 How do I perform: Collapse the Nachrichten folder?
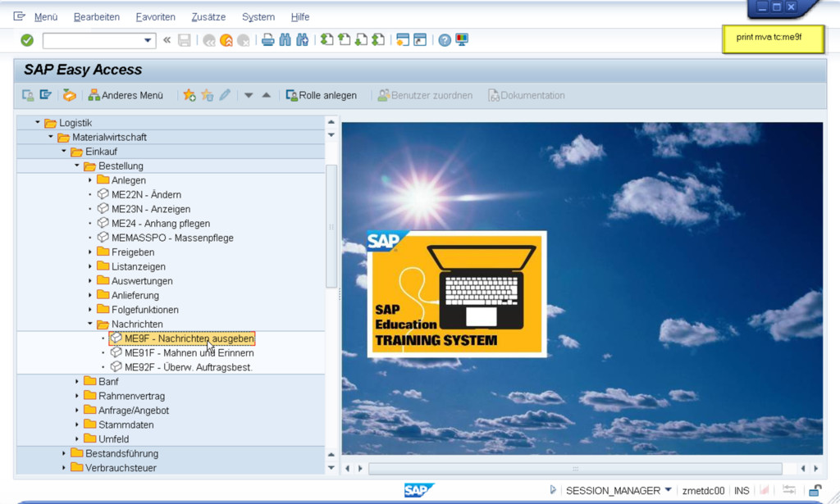pos(90,324)
